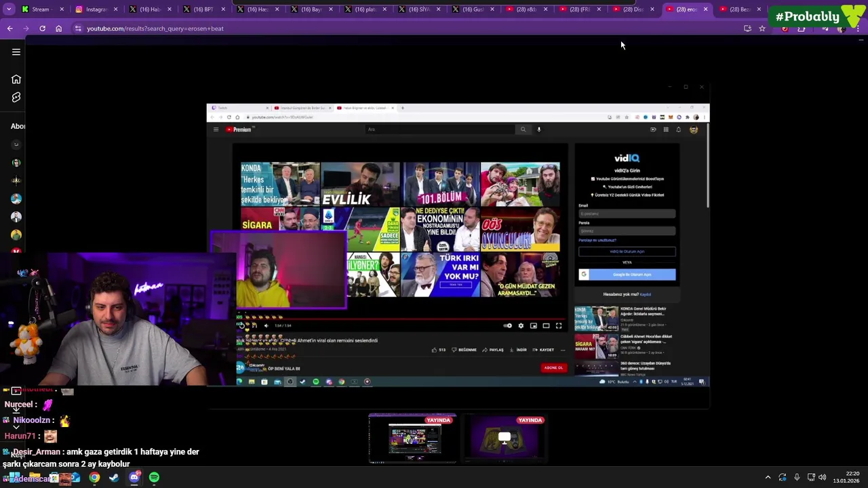Open the YouTube sidebar hamburger menu
This screenshot has width=868, height=488.
(16, 52)
